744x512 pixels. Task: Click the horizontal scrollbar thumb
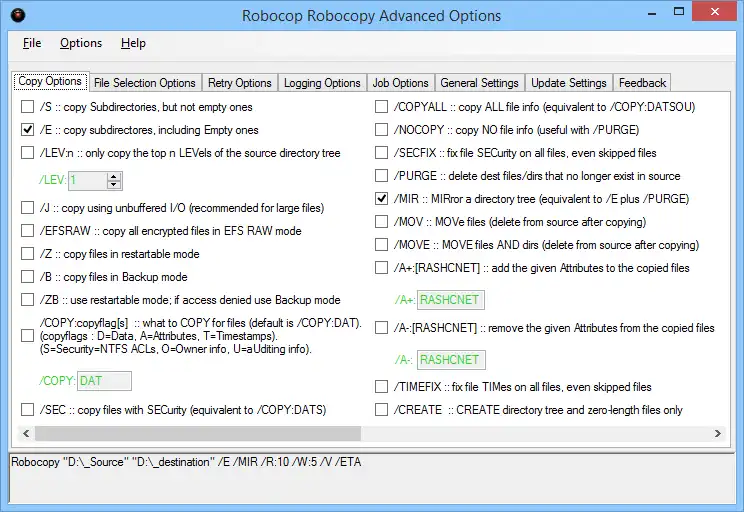(x=198, y=433)
